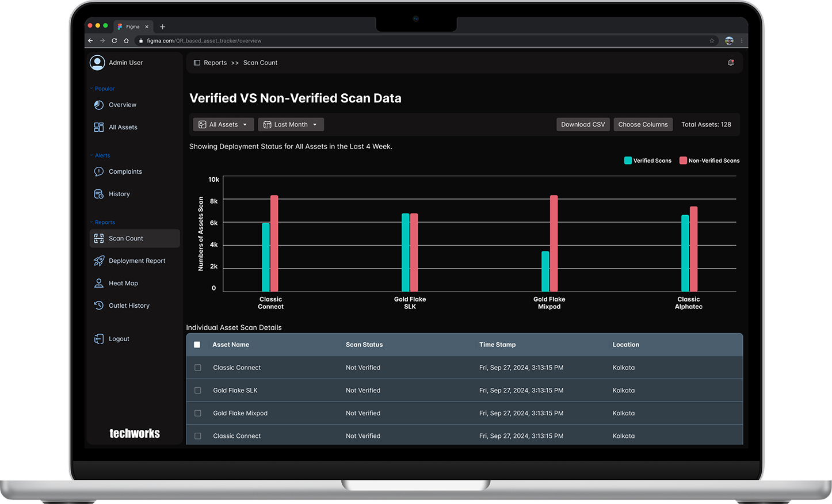This screenshot has height=504, width=832.
Task: Select the Scan Count QR icon
Action: point(99,238)
